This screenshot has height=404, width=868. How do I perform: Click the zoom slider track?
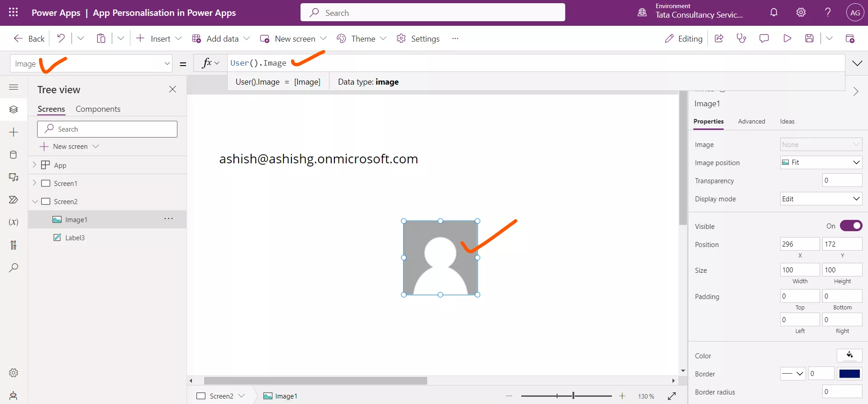pos(566,396)
